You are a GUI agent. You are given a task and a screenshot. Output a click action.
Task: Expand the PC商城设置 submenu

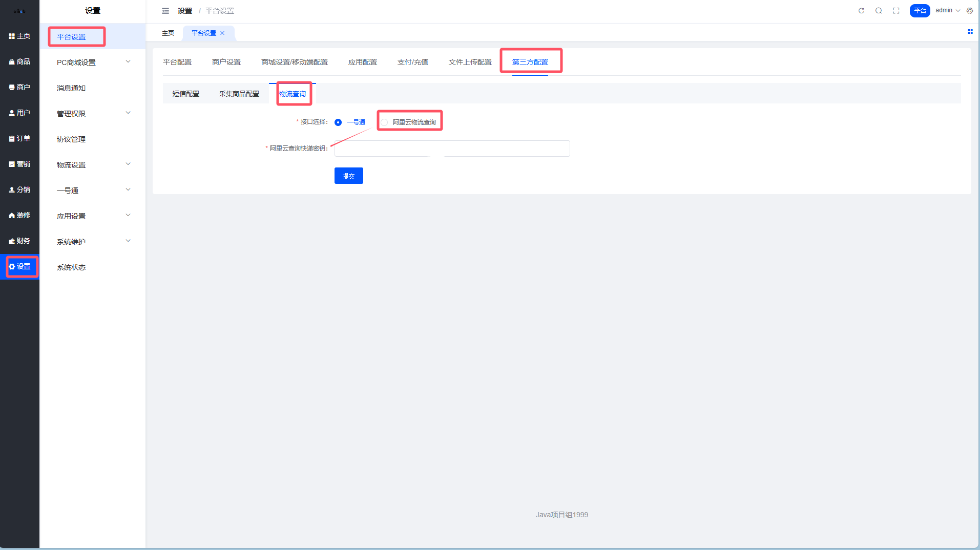[92, 62]
